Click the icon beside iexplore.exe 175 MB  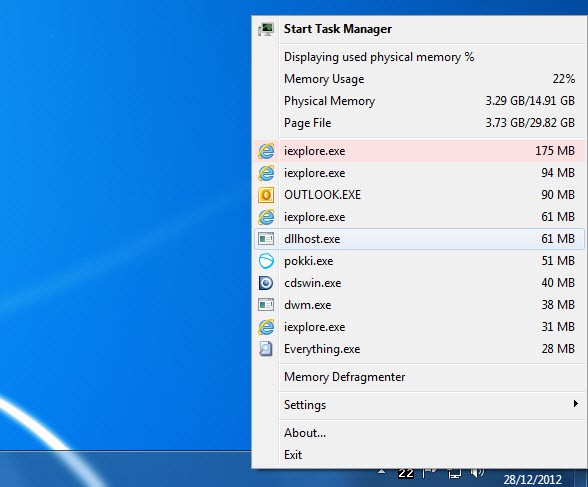(266, 151)
